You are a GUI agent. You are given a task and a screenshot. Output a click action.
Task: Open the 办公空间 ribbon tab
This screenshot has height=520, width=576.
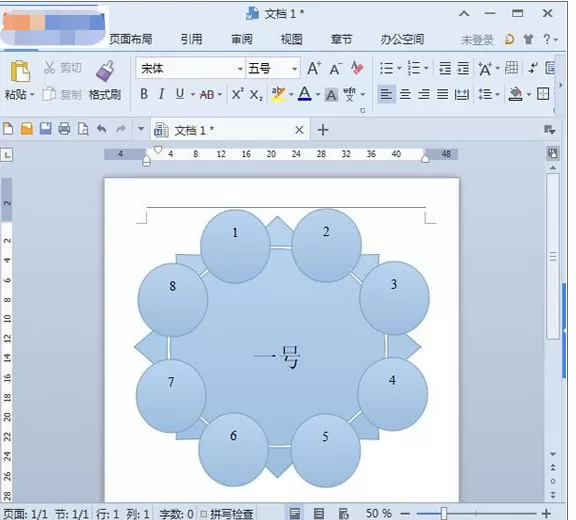click(402, 39)
